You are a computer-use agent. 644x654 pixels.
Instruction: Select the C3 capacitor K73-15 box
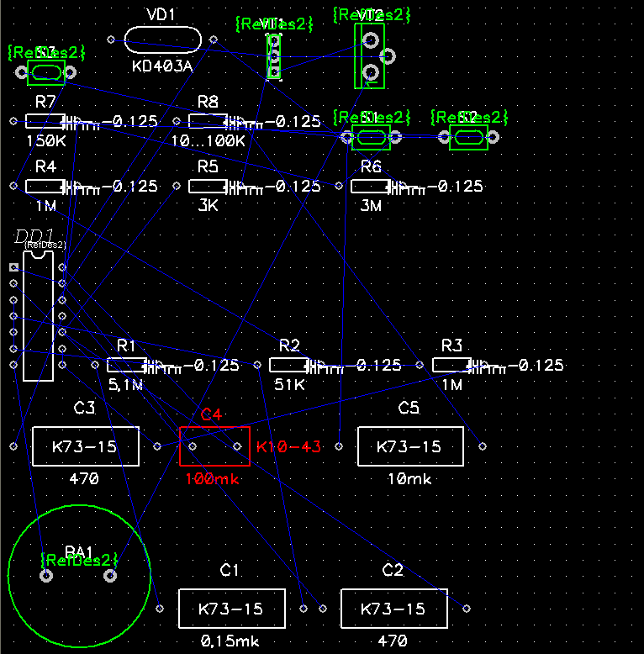point(86,446)
